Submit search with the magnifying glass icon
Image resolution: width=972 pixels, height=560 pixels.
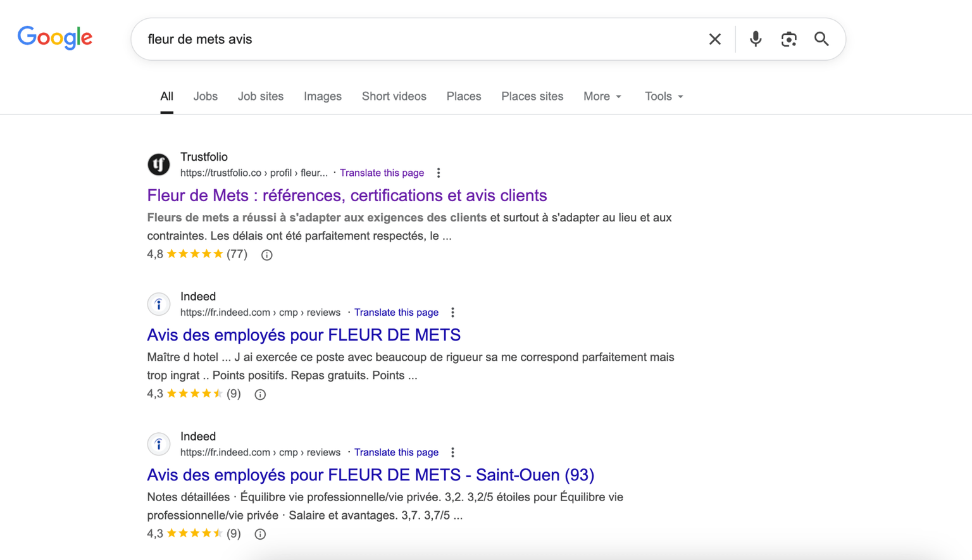click(x=821, y=39)
